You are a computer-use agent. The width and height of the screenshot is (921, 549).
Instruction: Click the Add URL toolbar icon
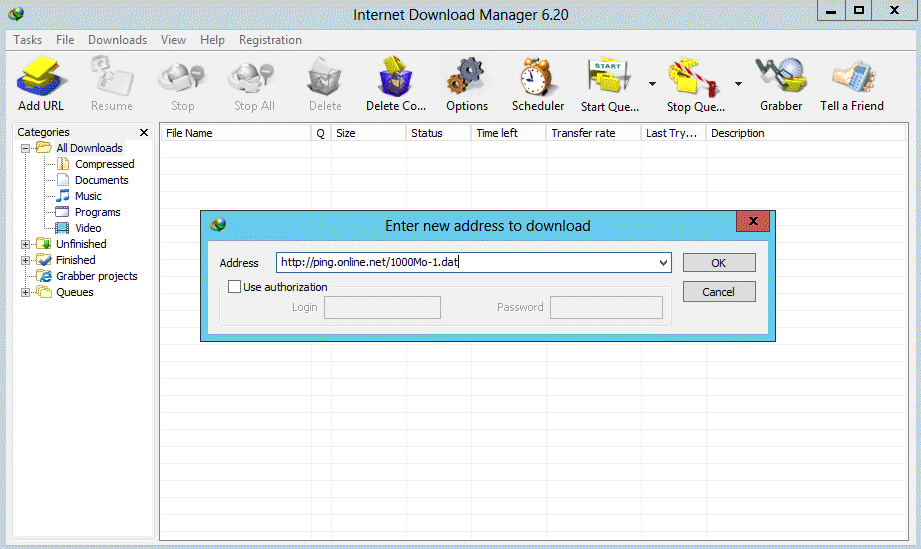click(x=40, y=77)
